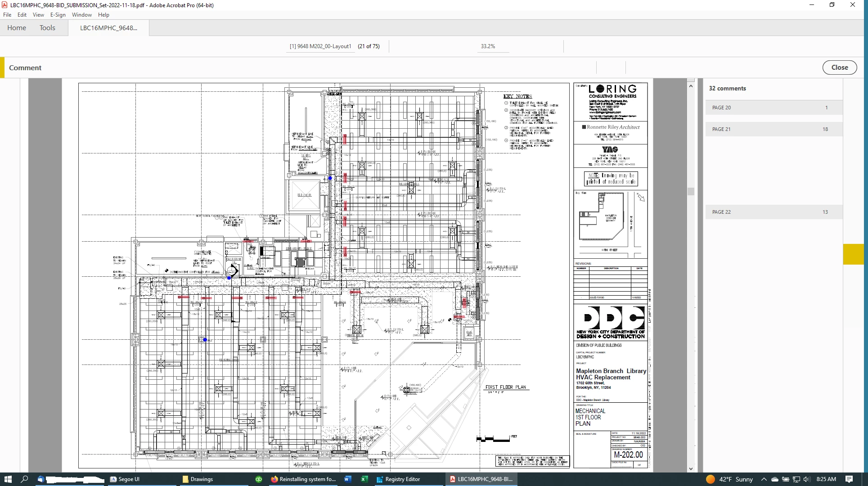Open Firefox window Reinstalling system
The width and height of the screenshot is (868, 486).
(x=304, y=479)
